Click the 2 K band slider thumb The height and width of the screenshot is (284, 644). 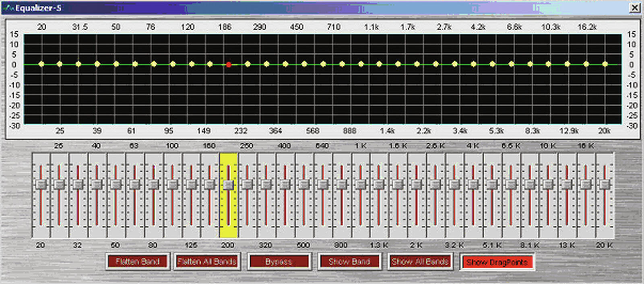(417, 185)
